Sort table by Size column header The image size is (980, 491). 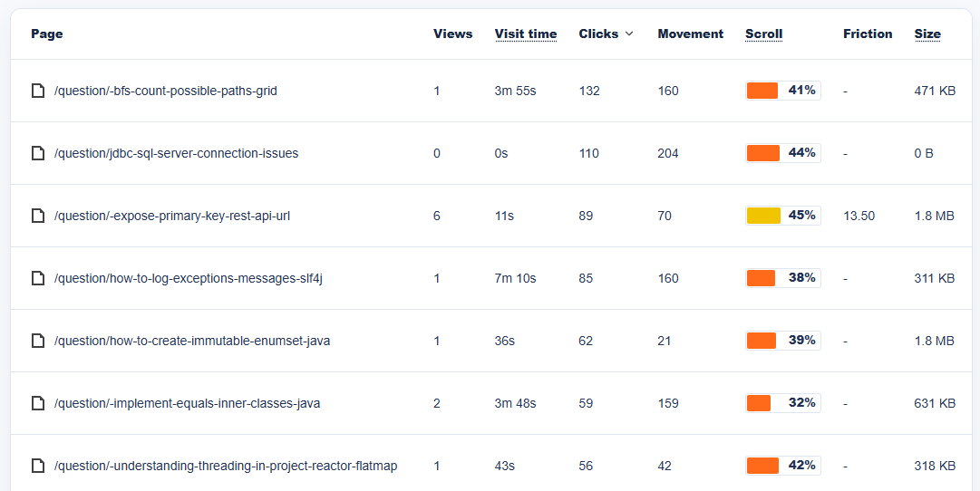(927, 34)
